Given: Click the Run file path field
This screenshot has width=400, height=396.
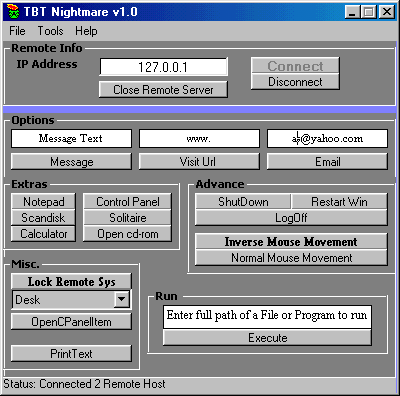Looking at the screenshot, I should pyautogui.click(x=267, y=316).
